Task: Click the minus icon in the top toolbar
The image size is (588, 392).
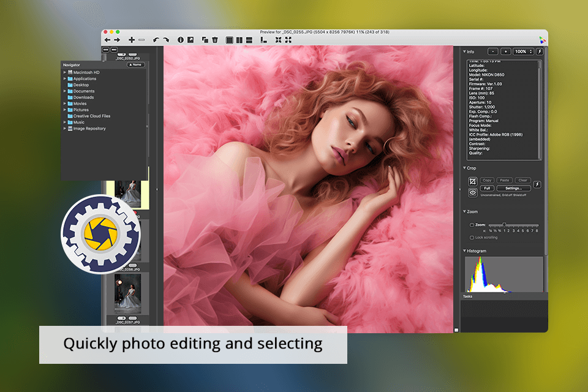Action: point(141,40)
